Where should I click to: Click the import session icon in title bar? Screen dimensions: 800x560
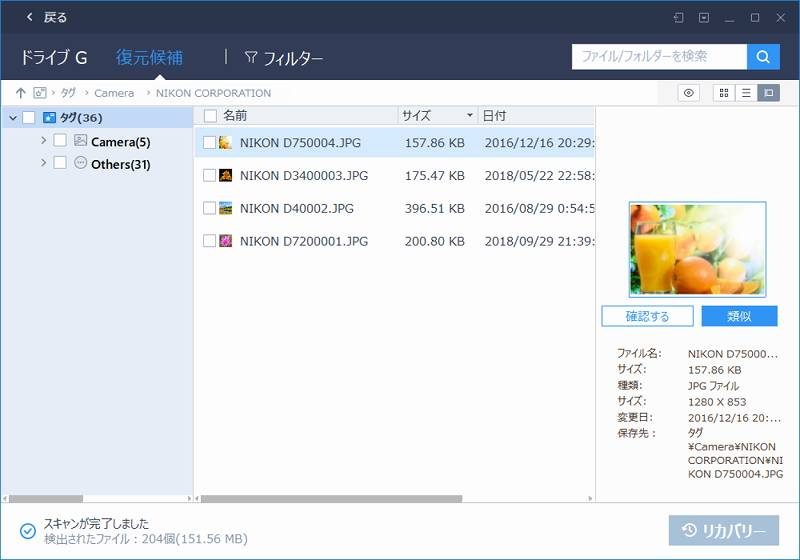678,17
